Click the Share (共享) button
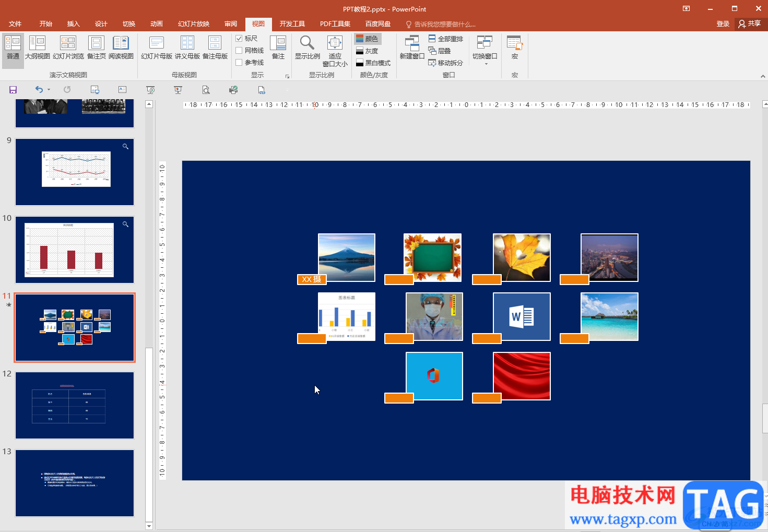The image size is (768, 532). click(x=750, y=23)
